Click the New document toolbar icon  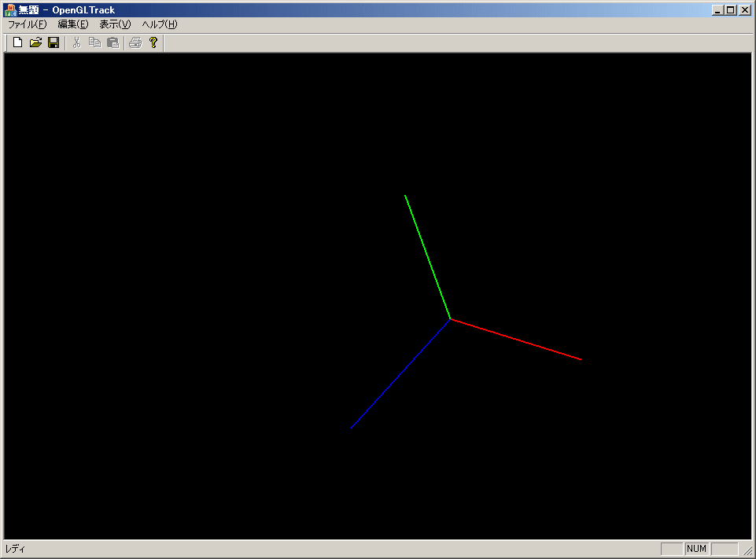pyautogui.click(x=17, y=43)
